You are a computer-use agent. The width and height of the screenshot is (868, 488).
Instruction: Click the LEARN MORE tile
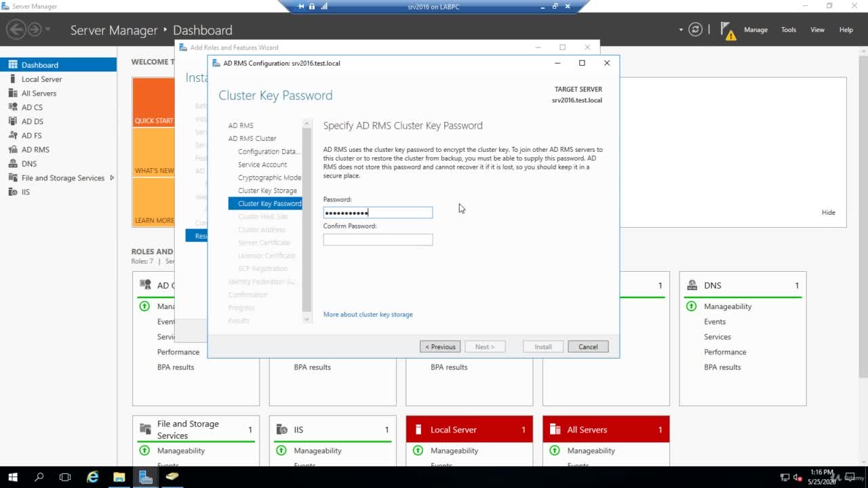pos(153,202)
